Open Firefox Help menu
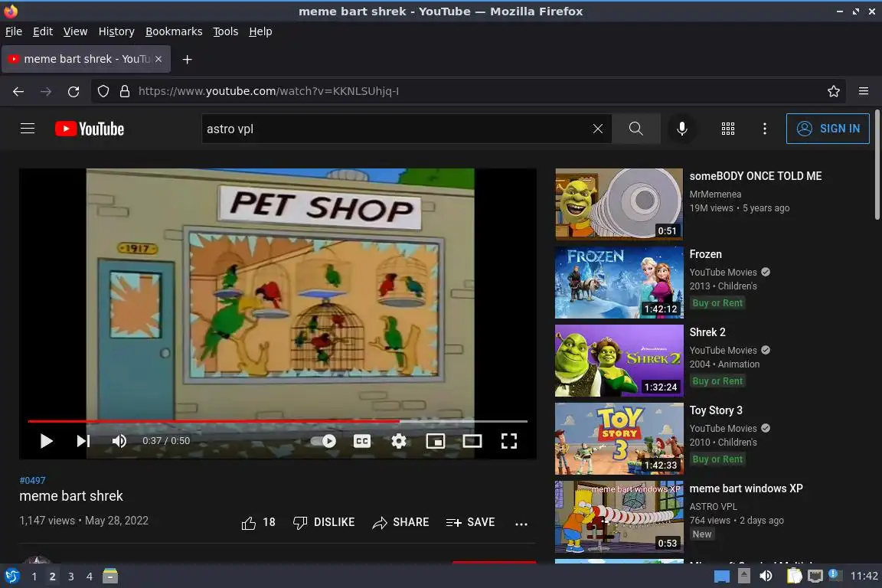This screenshot has height=588, width=882. 260,31
